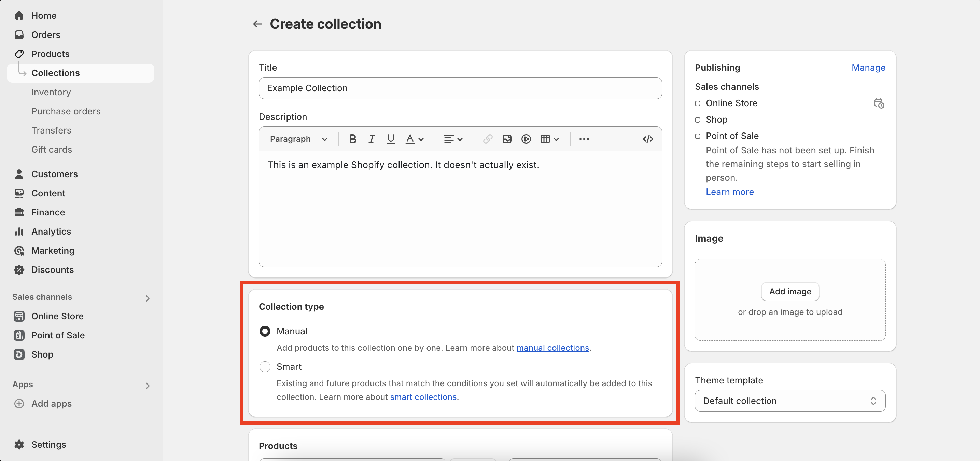Select the Smart collection type

click(x=265, y=367)
